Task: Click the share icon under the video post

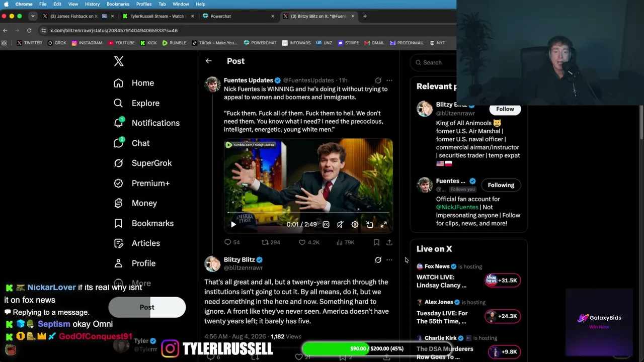Action: (x=389, y=242)
